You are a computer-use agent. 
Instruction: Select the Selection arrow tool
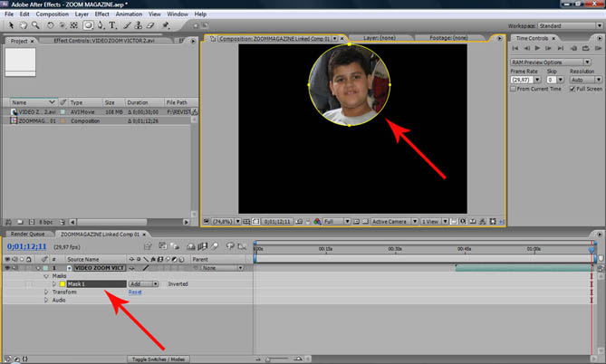point(9,25)
